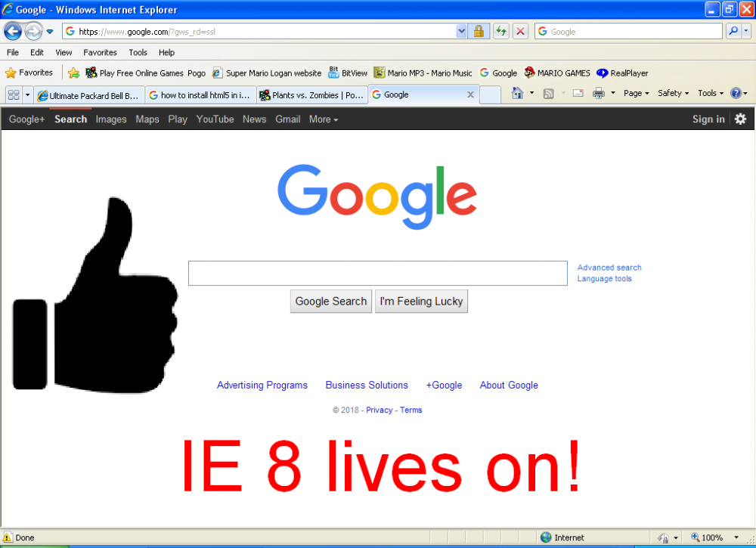
Task: Click the Stop loading red X icon
Action: [520, 31]
